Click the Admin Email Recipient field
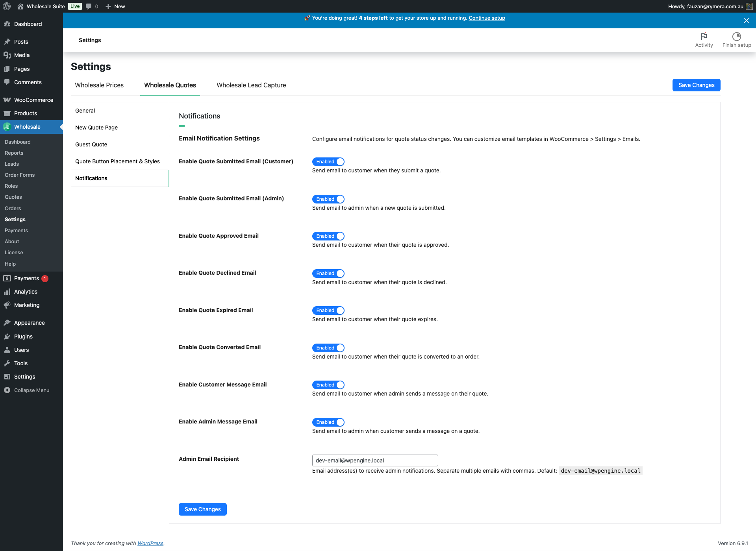The width and height of the screenshot is (756, 551). click(374, 460)
